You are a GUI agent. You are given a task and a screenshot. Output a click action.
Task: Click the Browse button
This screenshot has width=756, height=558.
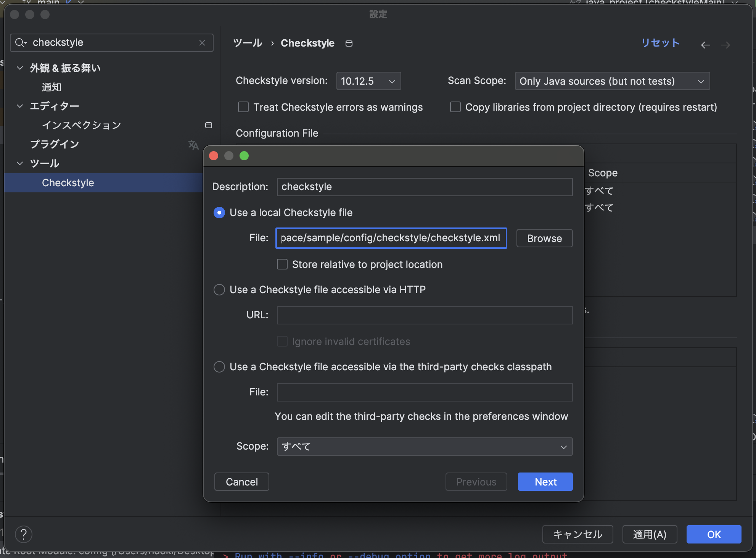point(544,239)
